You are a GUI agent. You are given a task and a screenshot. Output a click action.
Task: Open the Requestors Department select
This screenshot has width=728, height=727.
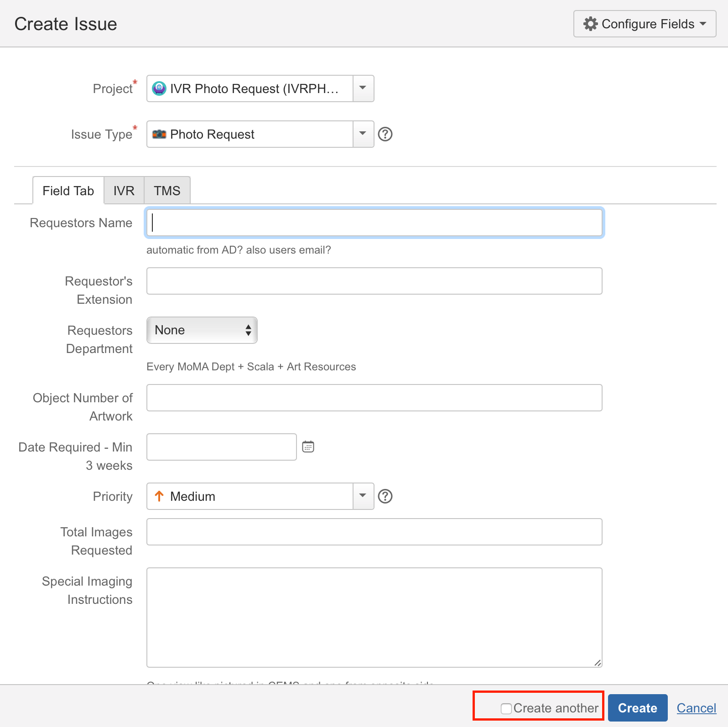202,330
